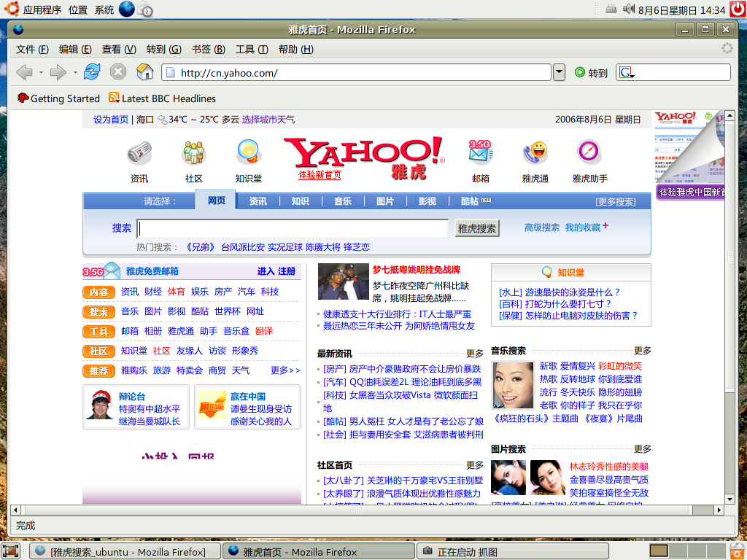Click the URL address bar
747x560 pixels.
[x=356, y=72]
